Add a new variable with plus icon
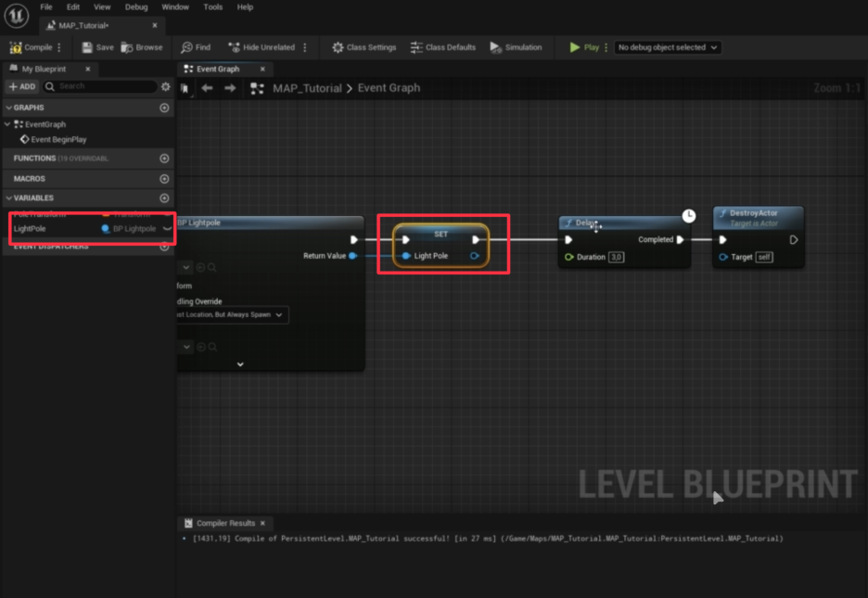868x598 pixels. tap(164, 198)
